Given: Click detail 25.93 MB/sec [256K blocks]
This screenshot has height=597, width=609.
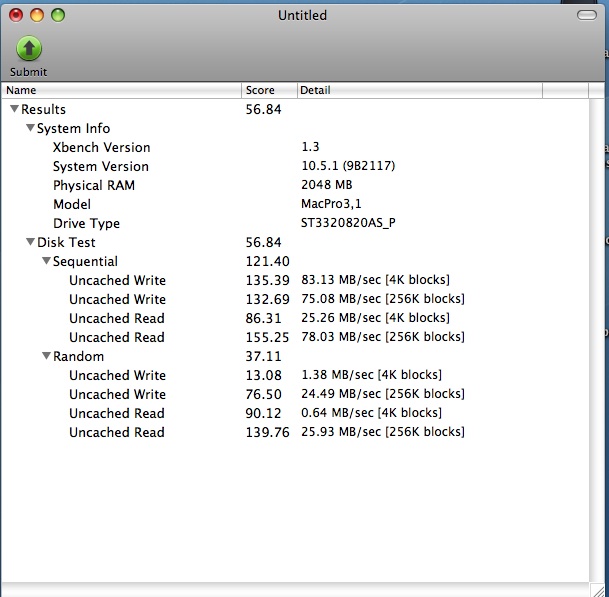Looking at the screenshot, I should tap(383, 432).
